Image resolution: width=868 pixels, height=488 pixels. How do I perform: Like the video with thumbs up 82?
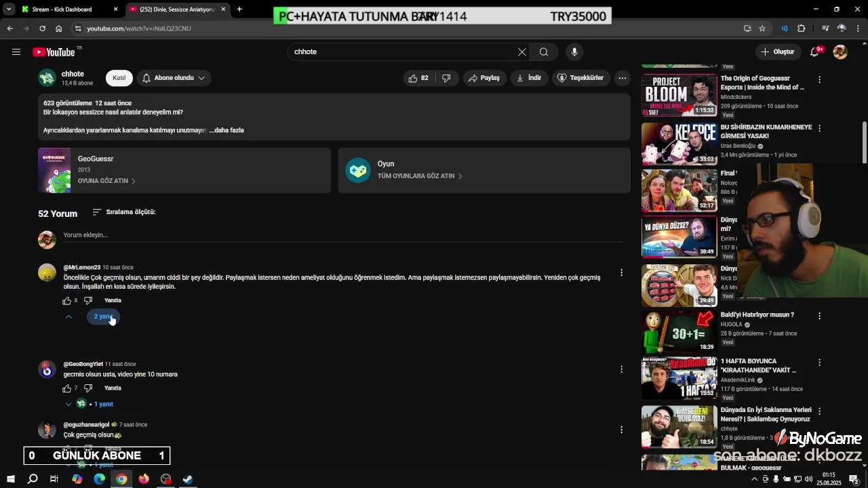coord(418,78)
